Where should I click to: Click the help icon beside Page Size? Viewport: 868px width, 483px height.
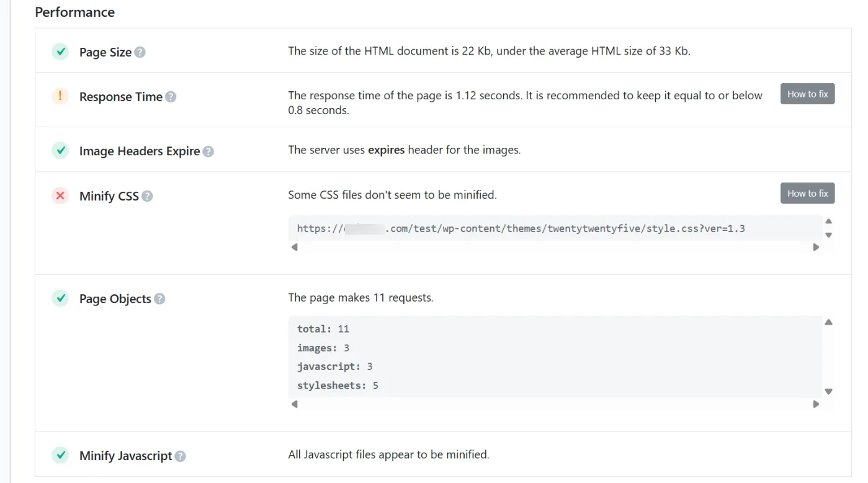click(140, 53)
